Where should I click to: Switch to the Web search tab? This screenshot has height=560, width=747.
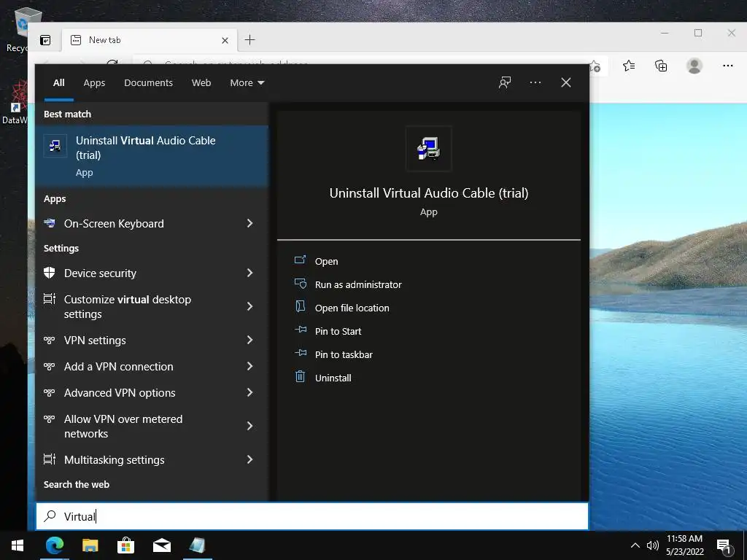pyautogui.click(x=201, y=83)
